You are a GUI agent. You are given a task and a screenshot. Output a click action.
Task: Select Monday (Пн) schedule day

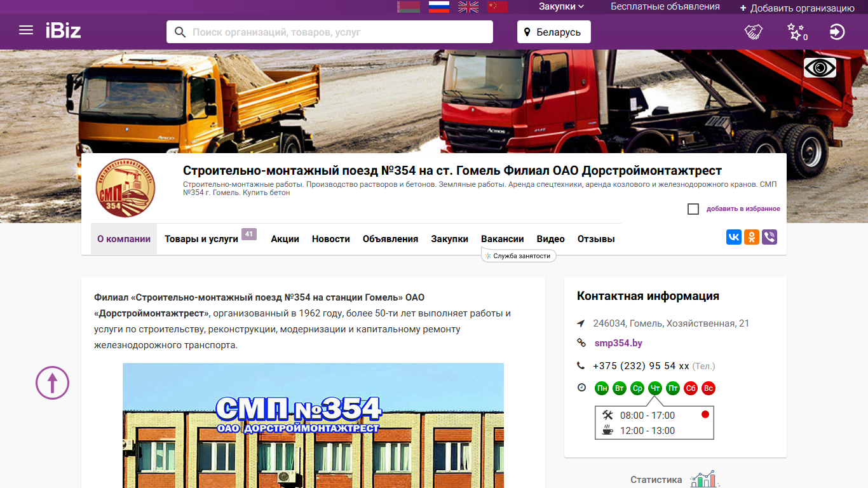pos(602,388)
